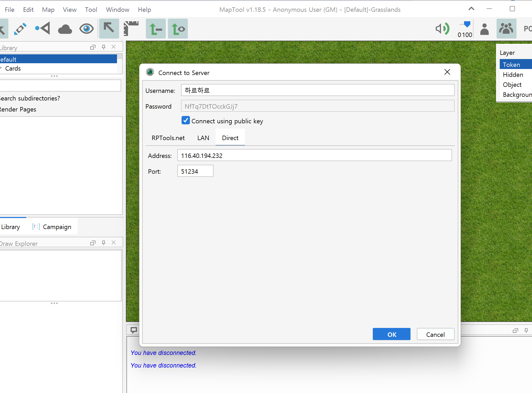
Task: Pin the Library panel
Action: [x=104, y=47]
